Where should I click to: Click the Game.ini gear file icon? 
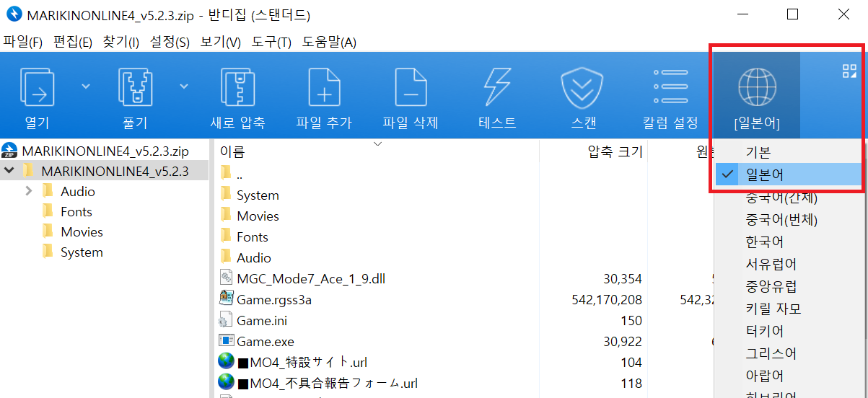pos(226,320)
